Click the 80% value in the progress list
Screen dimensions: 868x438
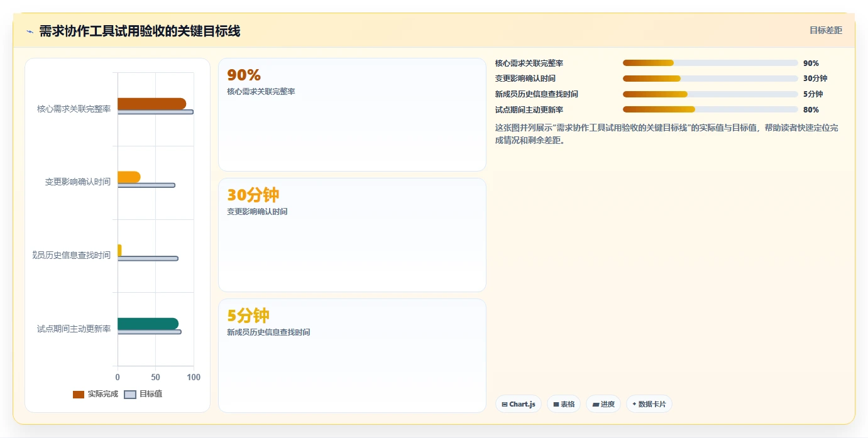[x=811, y=110]
